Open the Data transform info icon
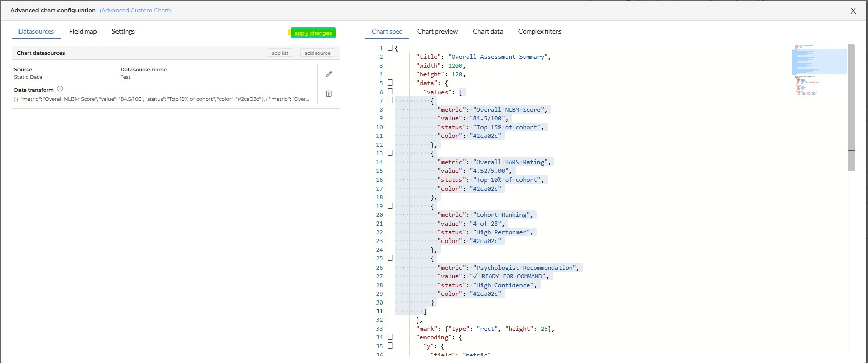This screenshot has width=868, height=363. click(60, 89)
